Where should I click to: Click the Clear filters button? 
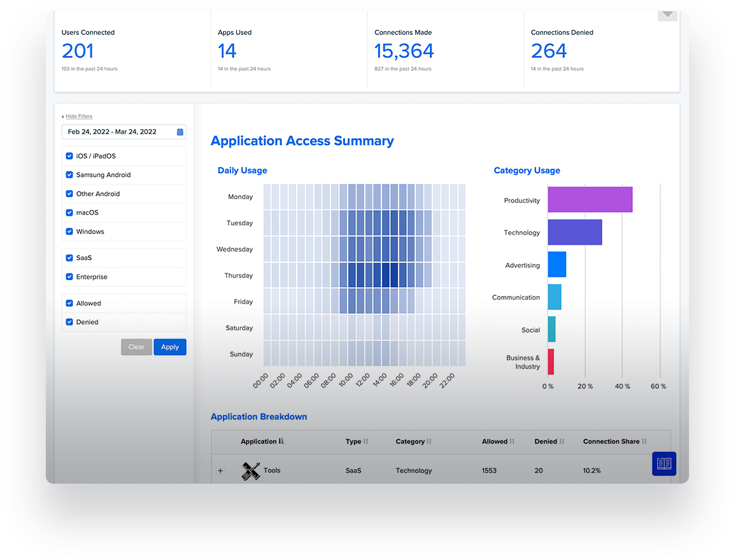[136, 347]
